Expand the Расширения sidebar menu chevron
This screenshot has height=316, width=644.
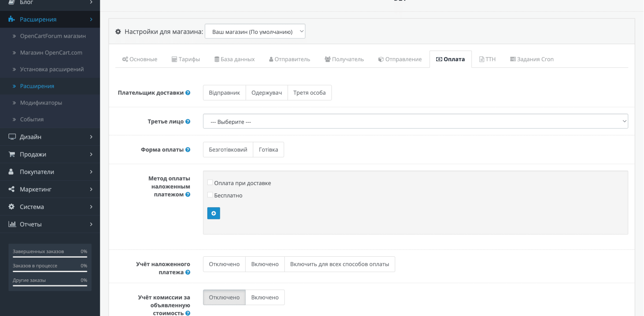coord(91,19)
